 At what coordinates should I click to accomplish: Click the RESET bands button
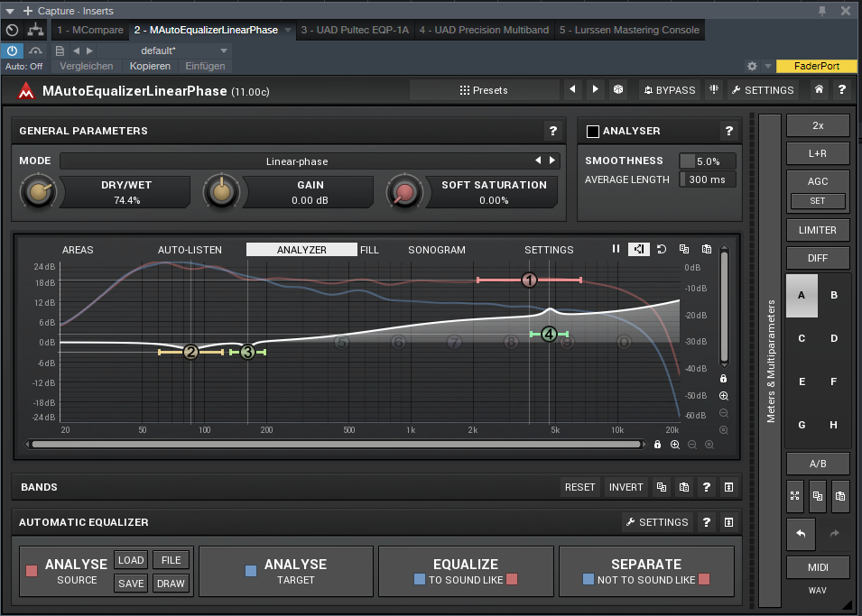pyautogui.click(x=579, y=487)
